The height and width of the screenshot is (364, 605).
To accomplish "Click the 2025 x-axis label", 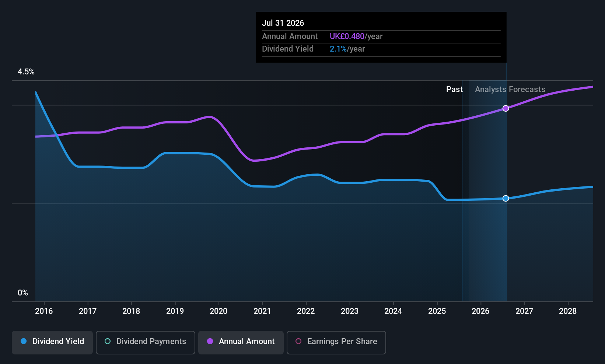I will 437,311.
